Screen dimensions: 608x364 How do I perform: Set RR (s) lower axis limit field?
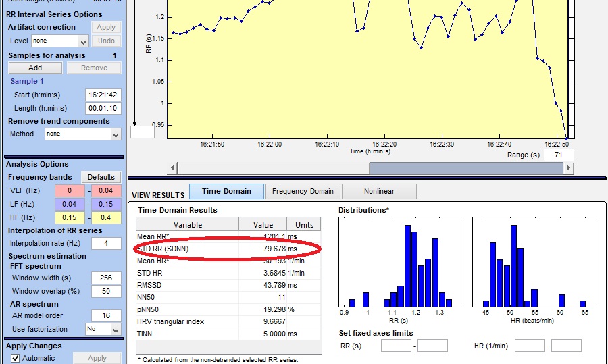pos(396,345)
